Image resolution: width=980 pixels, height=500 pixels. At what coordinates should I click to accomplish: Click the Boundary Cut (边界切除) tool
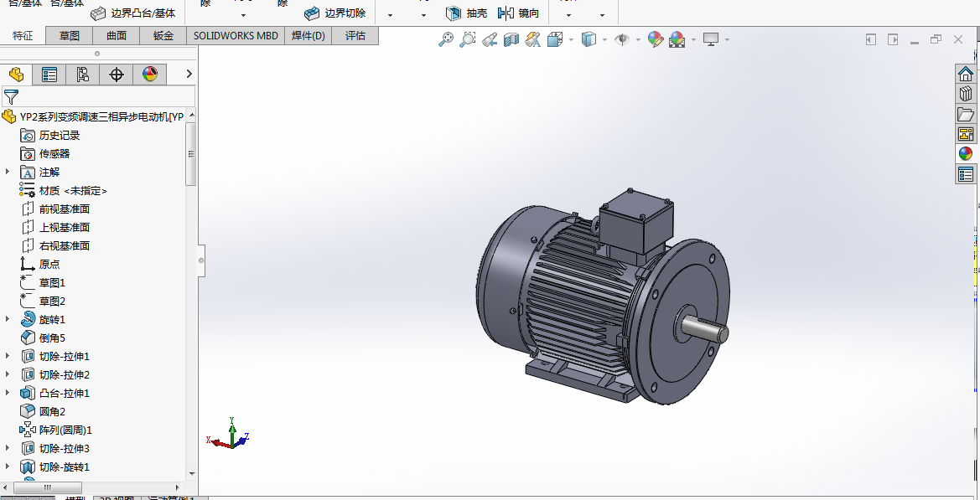coord(335,13)
